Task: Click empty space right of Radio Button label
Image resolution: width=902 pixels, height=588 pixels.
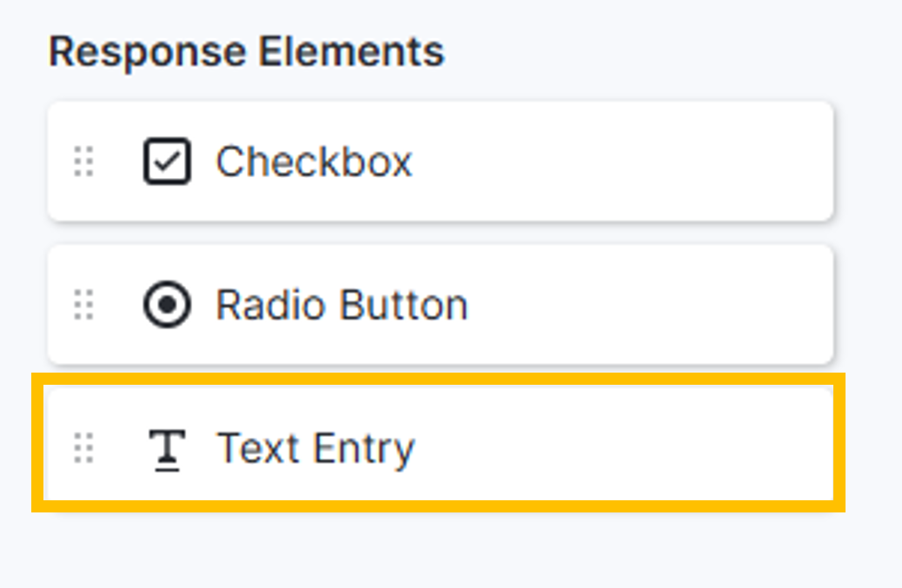Action: pos(652,305)
